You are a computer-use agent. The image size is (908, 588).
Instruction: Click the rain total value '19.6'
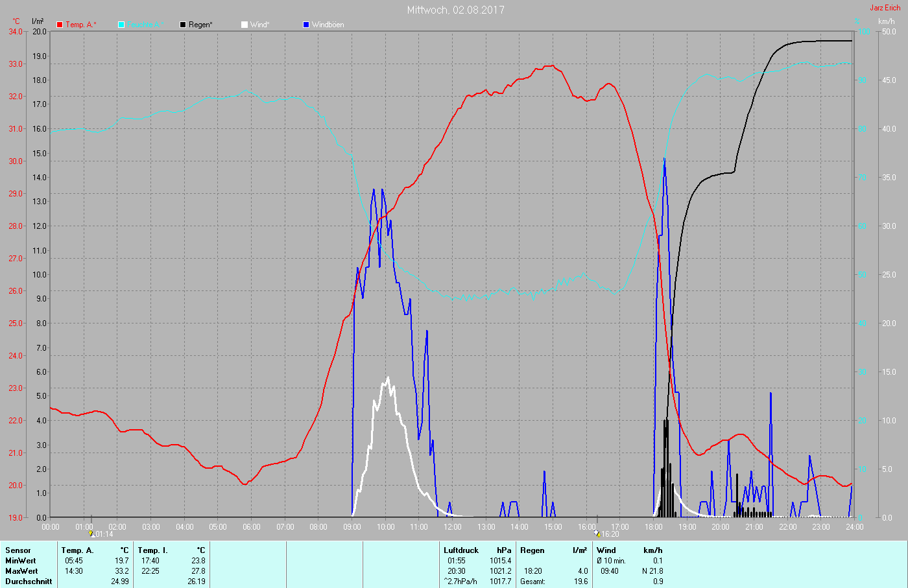click(581, 582)
